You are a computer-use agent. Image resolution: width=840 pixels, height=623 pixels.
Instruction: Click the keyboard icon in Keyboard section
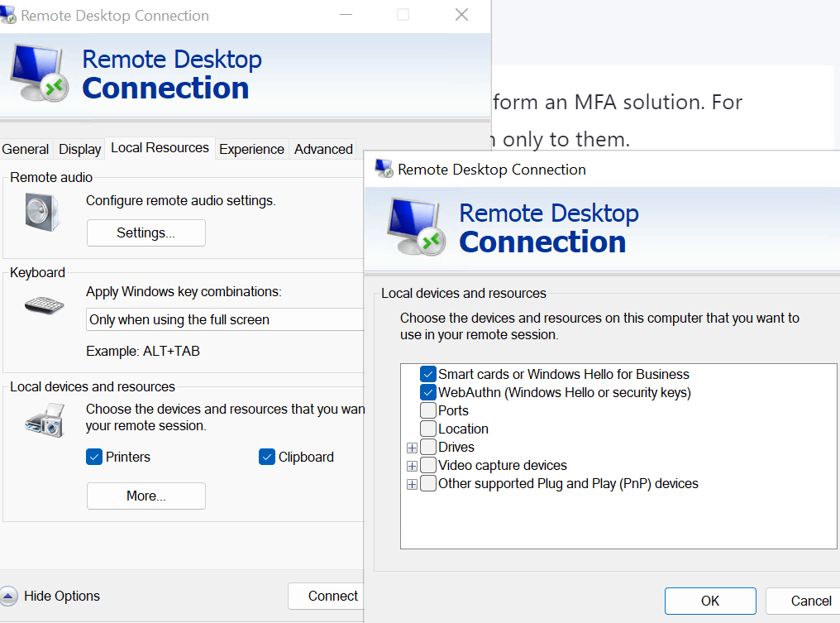click(x=44, y=306)
